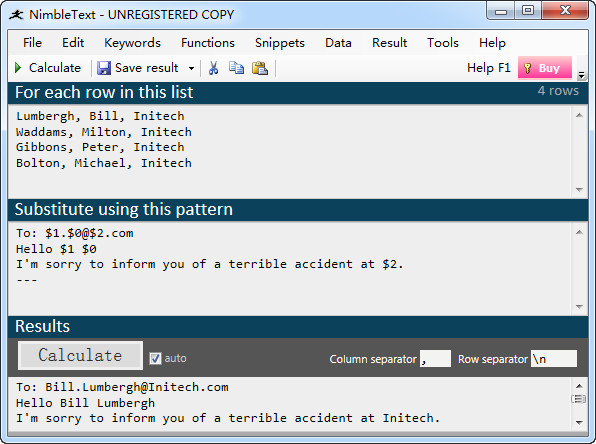Viewport: 596px width, 444px height.
Task: Expand the Save result dropdown arrow
Action: 191,68
